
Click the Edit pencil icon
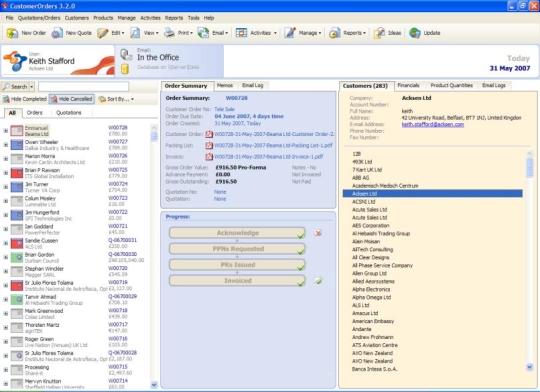tap(103, 33)
